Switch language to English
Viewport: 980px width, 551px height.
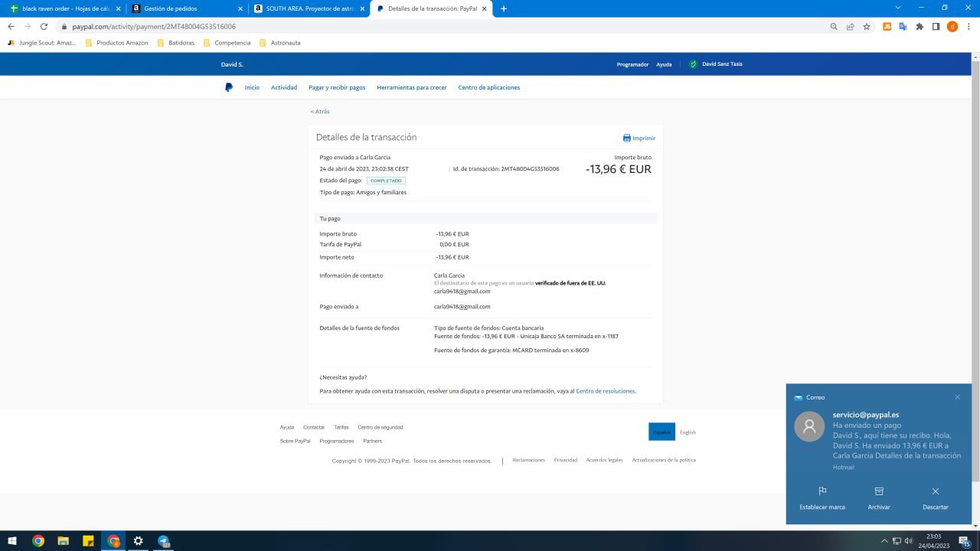(x=688, y=432)
